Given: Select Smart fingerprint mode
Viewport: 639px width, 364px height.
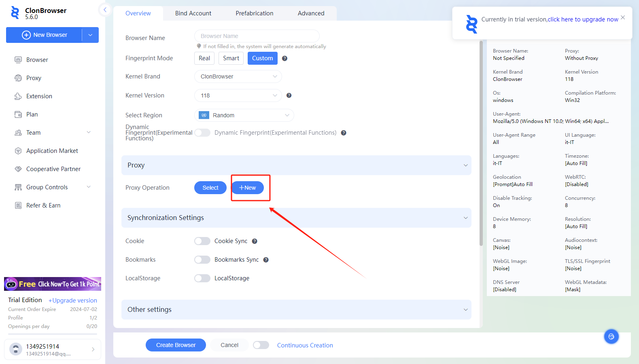Looking at the screenshot, I should (x=231, y=58).
